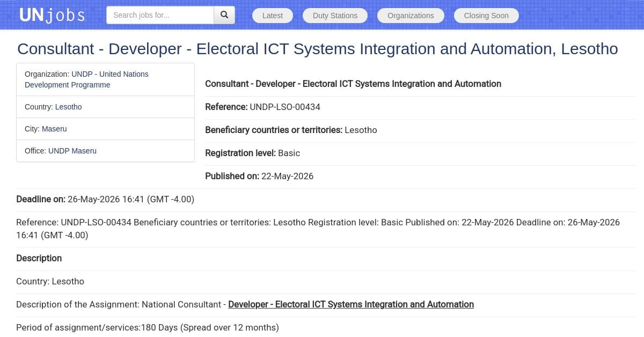
Task: Click the 'Registration level: Basic' line
Action: click(x=252, y=153)
